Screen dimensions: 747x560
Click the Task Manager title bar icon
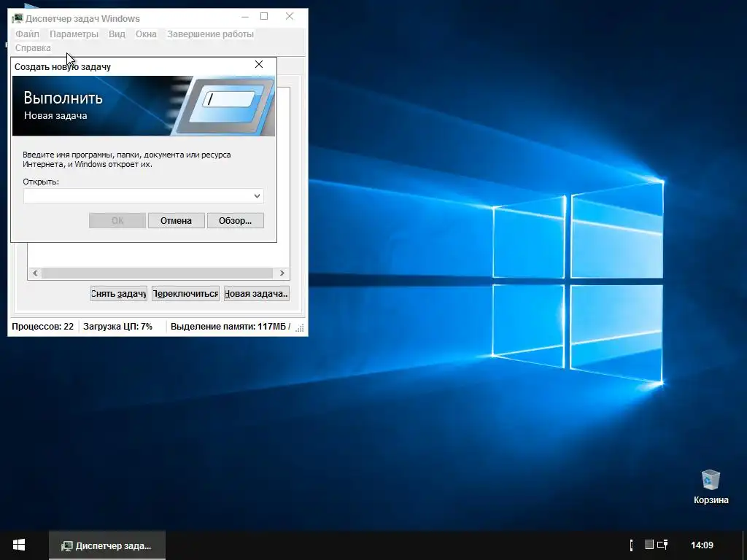18,18
